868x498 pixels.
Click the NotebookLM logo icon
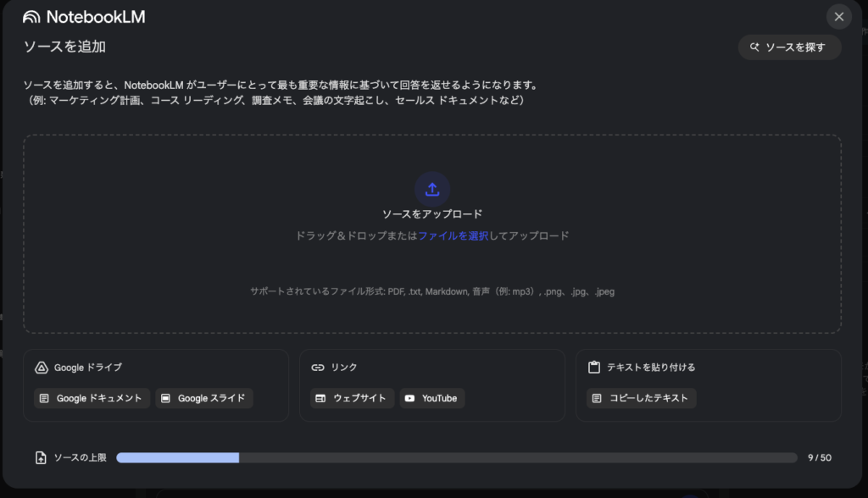click(x=31, y=17)
